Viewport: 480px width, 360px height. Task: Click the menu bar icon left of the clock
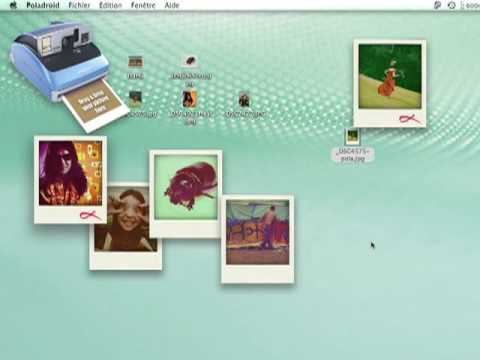click(x=437, y=5)
